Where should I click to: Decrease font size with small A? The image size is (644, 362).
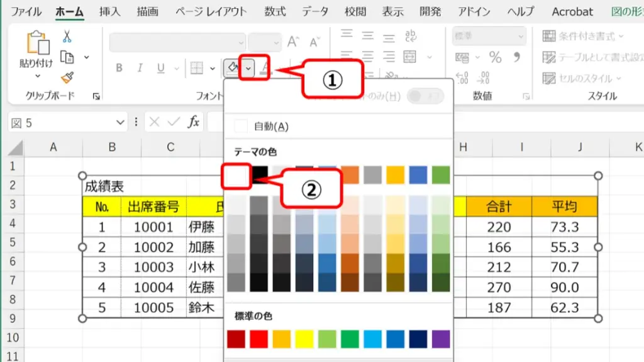314,42
